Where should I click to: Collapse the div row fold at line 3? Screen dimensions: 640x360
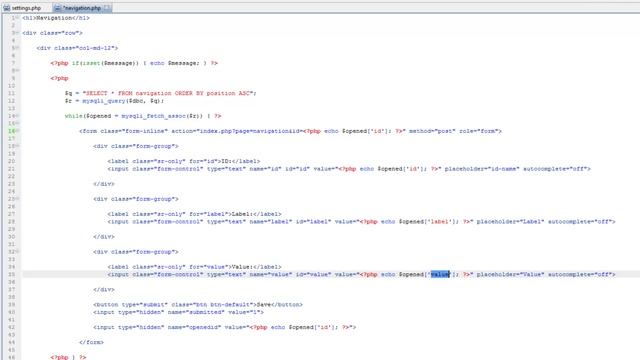coord(18,33)
